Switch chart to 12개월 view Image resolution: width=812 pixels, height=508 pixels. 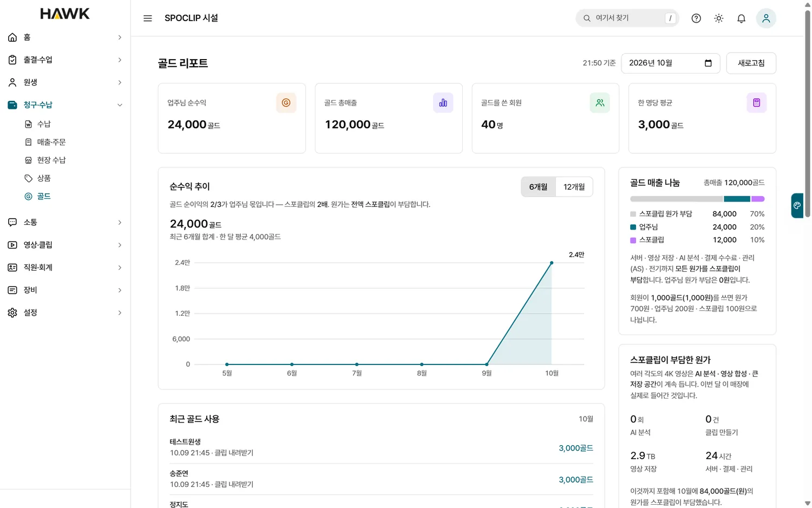(x=574, y=187)
